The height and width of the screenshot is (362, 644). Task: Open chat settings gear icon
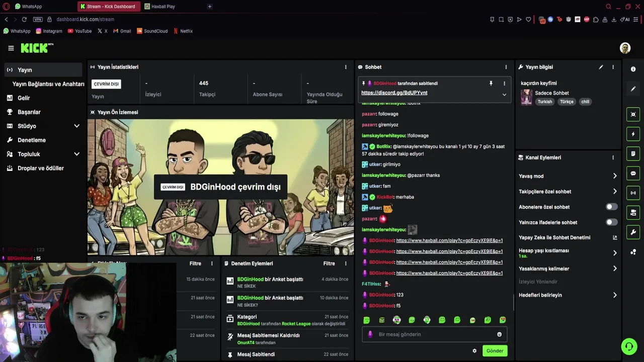coord(474,351)
